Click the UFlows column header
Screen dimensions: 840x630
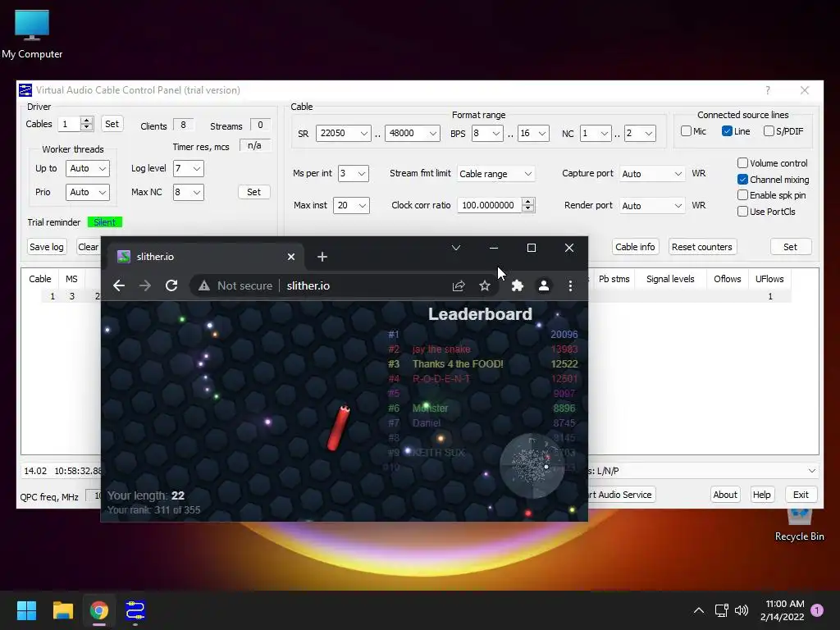pos(769,279)
